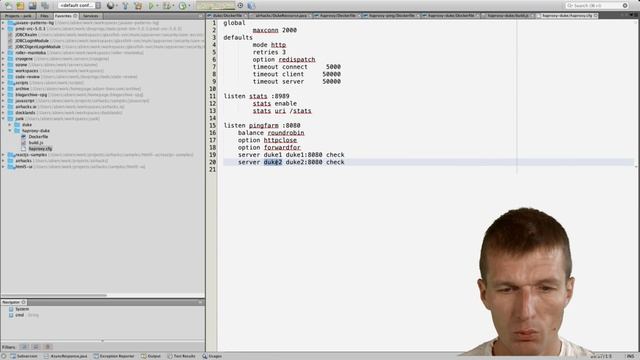The height and width of the screenshot is (360, 640).
Task: Click the Debug Project icon
Action: [x=167, y=6]
